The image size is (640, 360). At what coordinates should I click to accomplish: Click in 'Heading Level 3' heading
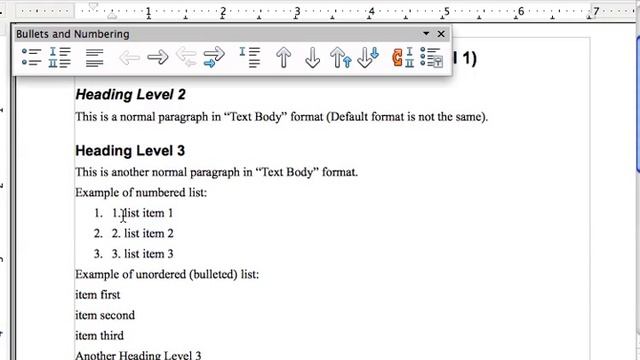point(130,151)
